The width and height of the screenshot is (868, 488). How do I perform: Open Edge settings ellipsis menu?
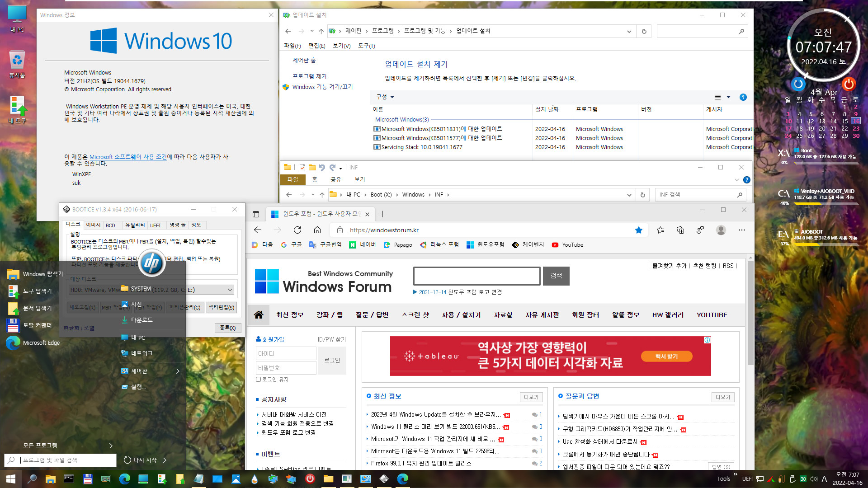pyautogui.click(x=742, y=230)
